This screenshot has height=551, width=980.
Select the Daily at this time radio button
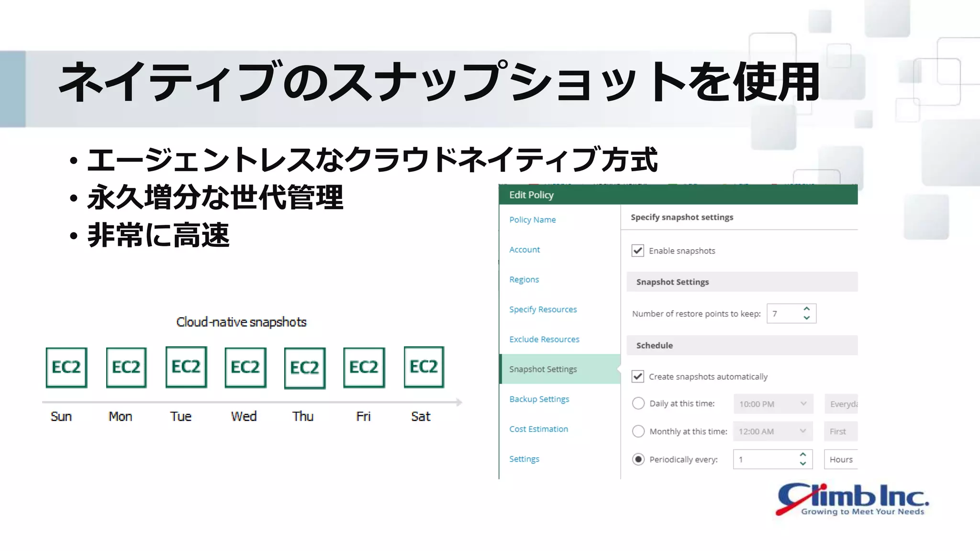click(x=638, y=403)
